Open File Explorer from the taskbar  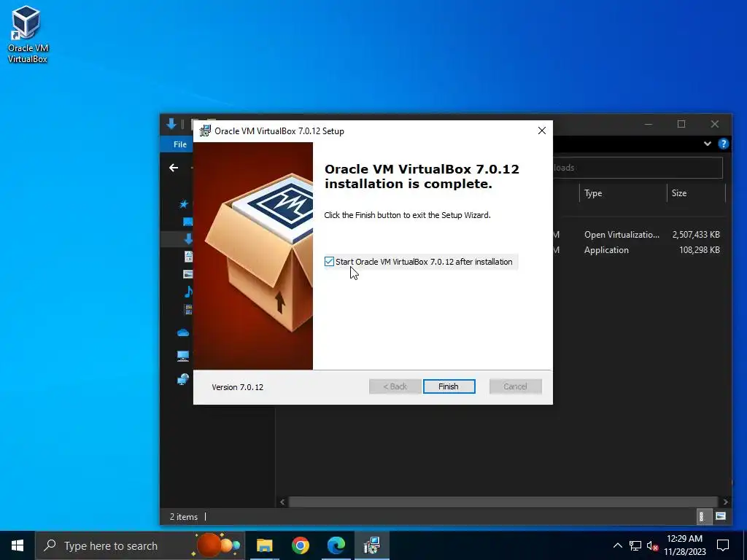click(x=264, y=545)
